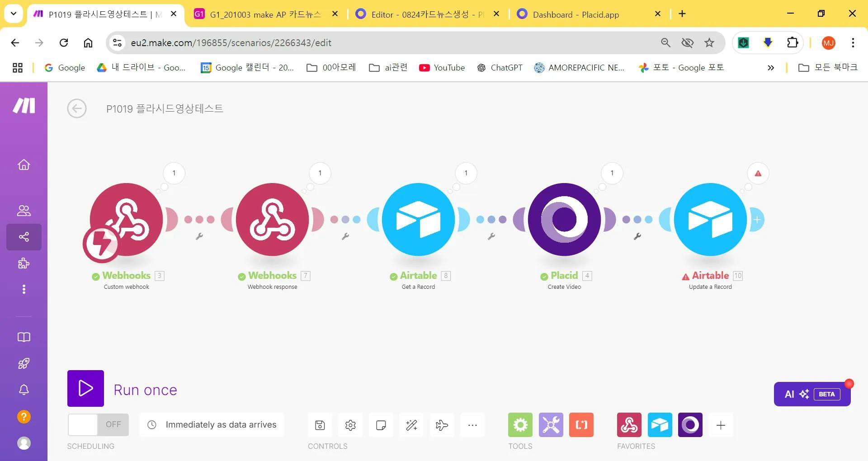Select Webhooks in Favorites

pyautogui.click(x=629, y=425)
